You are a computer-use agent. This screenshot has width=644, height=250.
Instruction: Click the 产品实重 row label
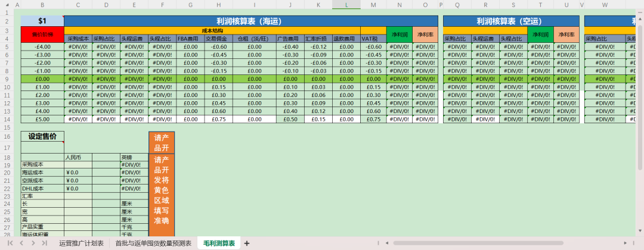coord(42,227)
